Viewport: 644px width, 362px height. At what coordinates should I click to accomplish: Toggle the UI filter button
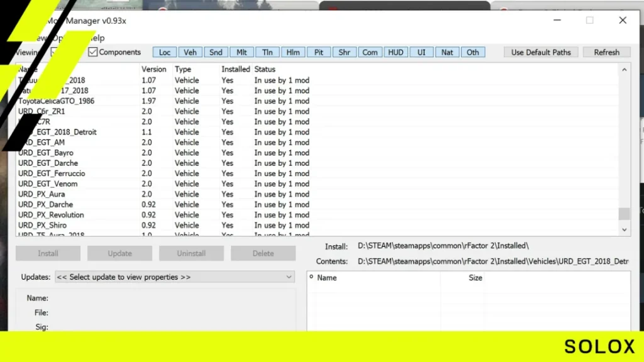point(421,52)
